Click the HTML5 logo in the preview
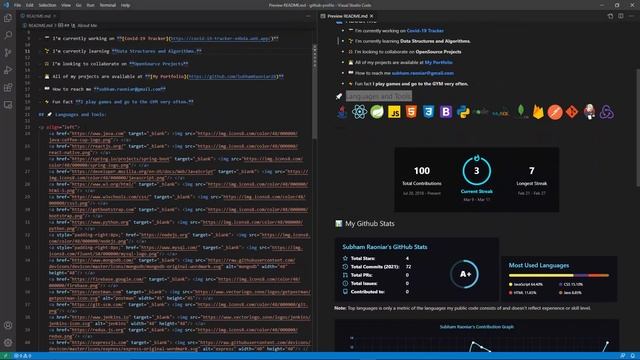The height and width of the screenshot is (360, 640). pyautogui.click(x=411, y=111)
